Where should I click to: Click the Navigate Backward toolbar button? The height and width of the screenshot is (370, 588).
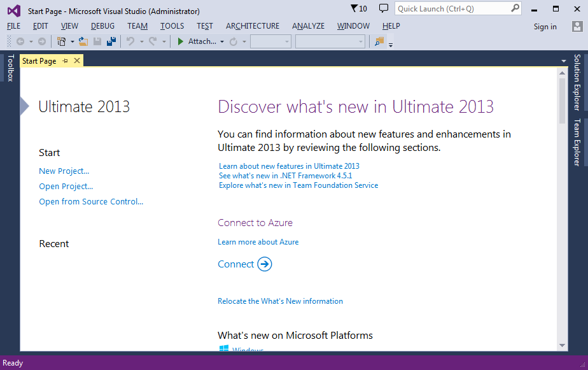pos(20,41)
